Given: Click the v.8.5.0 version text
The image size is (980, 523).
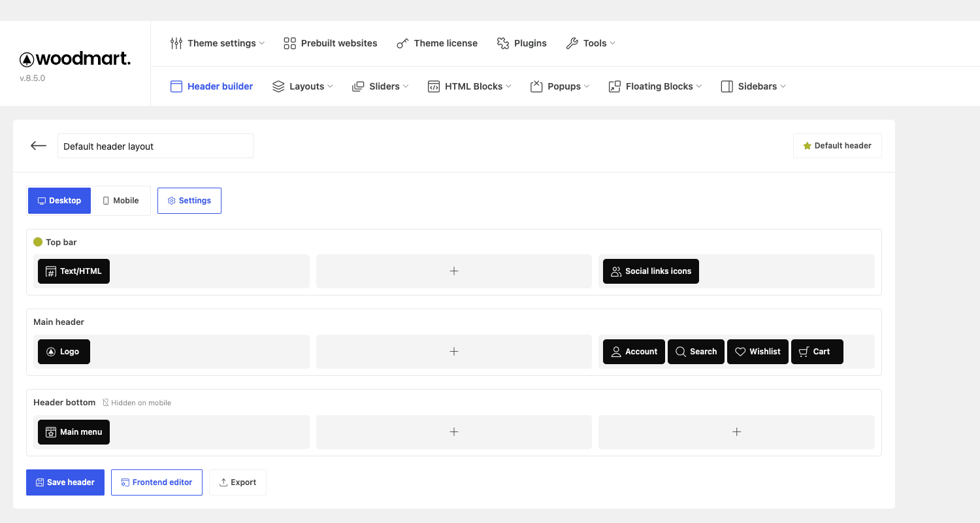Looking at the screenshot, I should click(33, 78).
